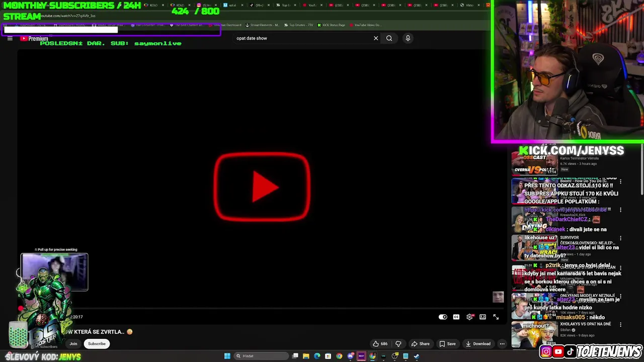
Task: Open the more actions menu beside Download
Action: coord(502,344)
